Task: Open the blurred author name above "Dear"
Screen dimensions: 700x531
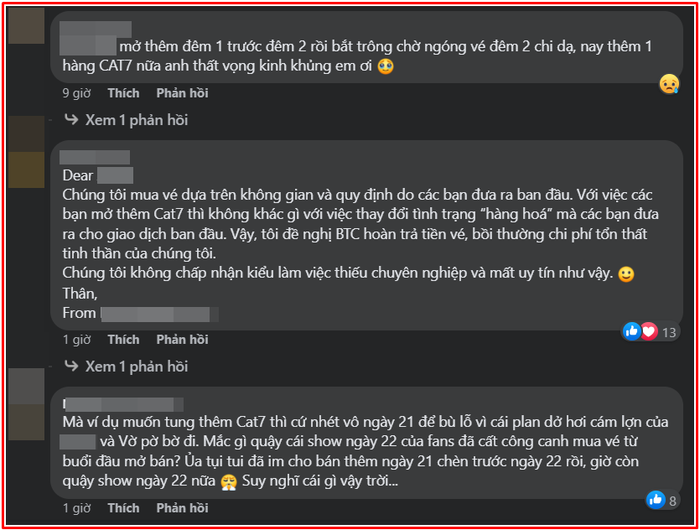Action: 97,157
